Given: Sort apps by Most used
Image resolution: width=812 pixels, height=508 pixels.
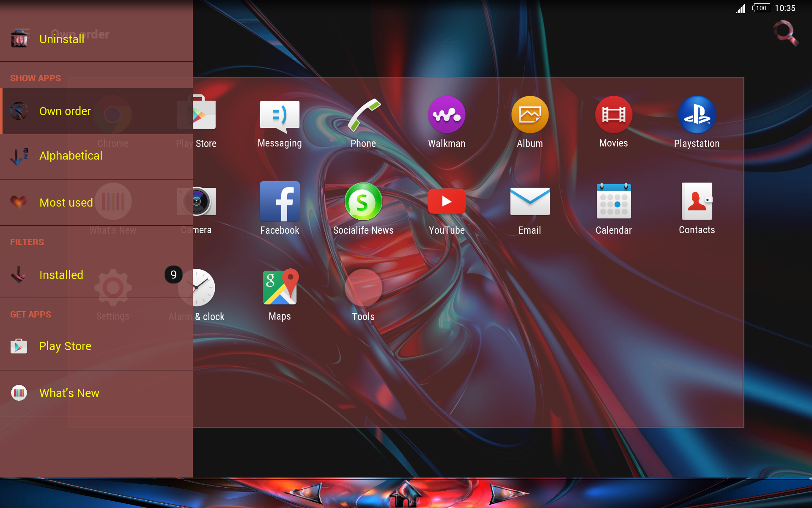Looking at the screenshot, I should pos(96,202).
